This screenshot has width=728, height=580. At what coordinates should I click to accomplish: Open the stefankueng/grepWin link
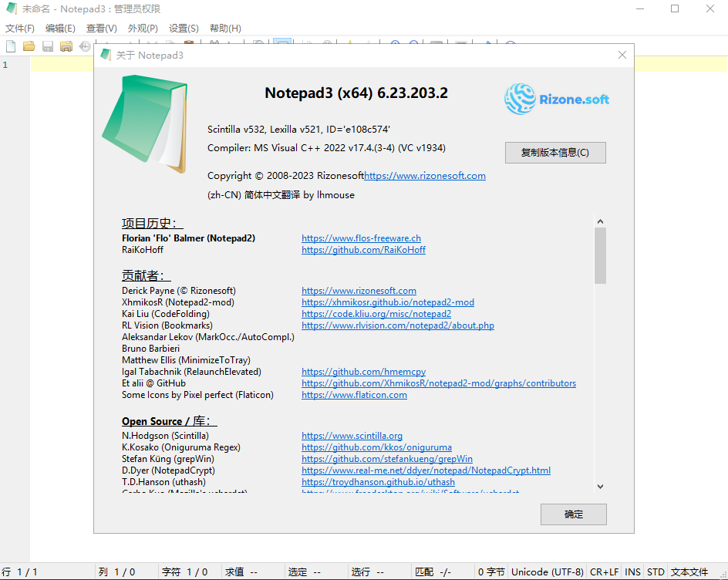[387, 459]
